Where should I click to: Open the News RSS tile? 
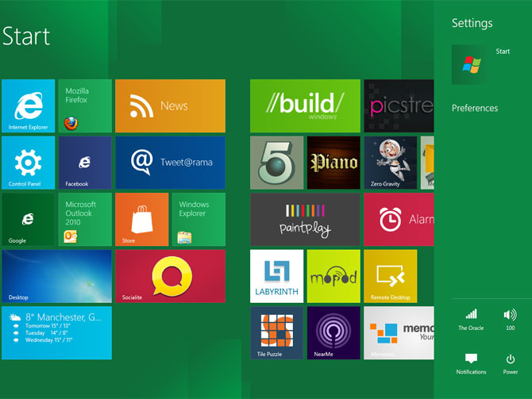coord(170,106)
